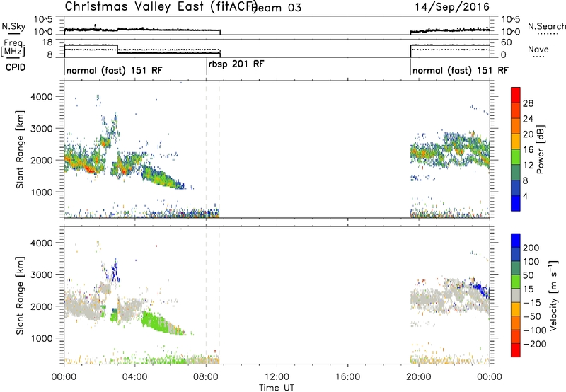Pick the red top segment of power color bar
This screenshot has width=566, height=392.
point(516,95)
